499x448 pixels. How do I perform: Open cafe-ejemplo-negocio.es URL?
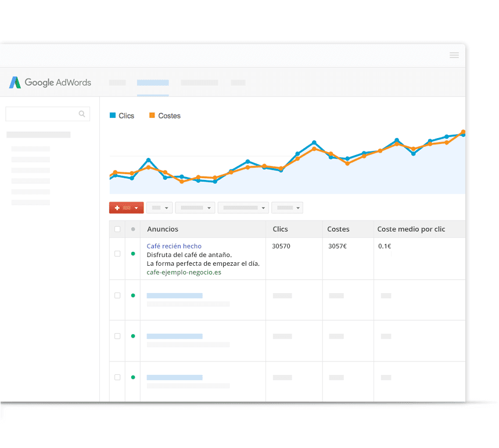point(184,273)
